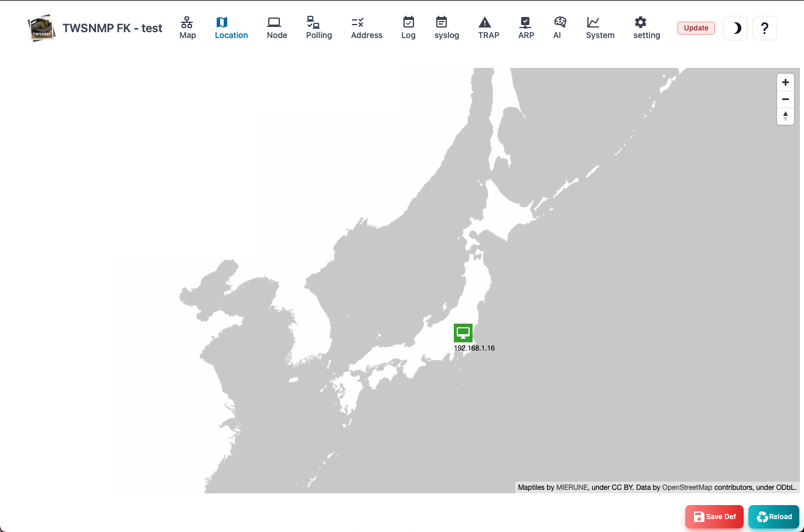Screen dimensions: 804x532
Task: Open the System page
Action: pyautogui.click(x=600, y=28)
